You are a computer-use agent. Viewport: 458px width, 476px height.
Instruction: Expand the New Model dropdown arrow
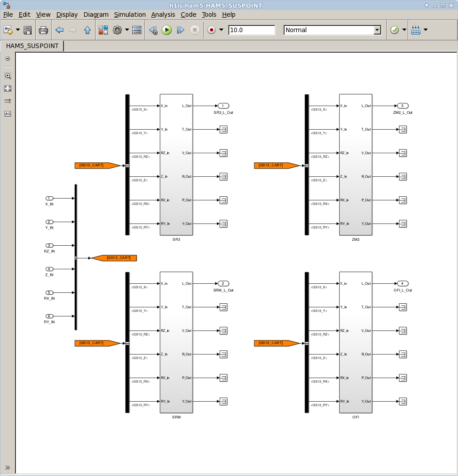click(x=18, y=30)
